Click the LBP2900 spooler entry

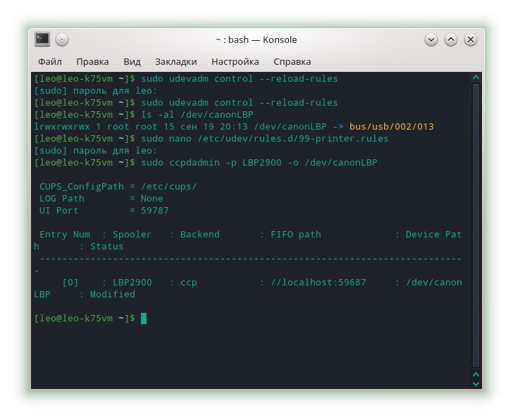[x=132, y=283]
